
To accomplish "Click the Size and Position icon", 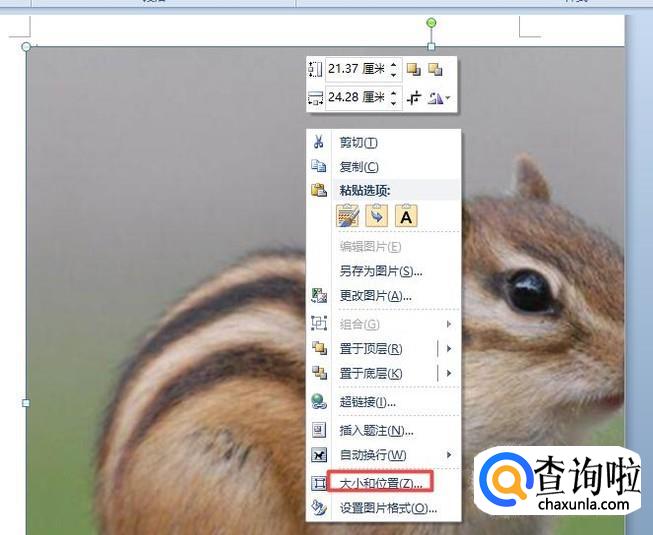I will (x=319, y=483).
